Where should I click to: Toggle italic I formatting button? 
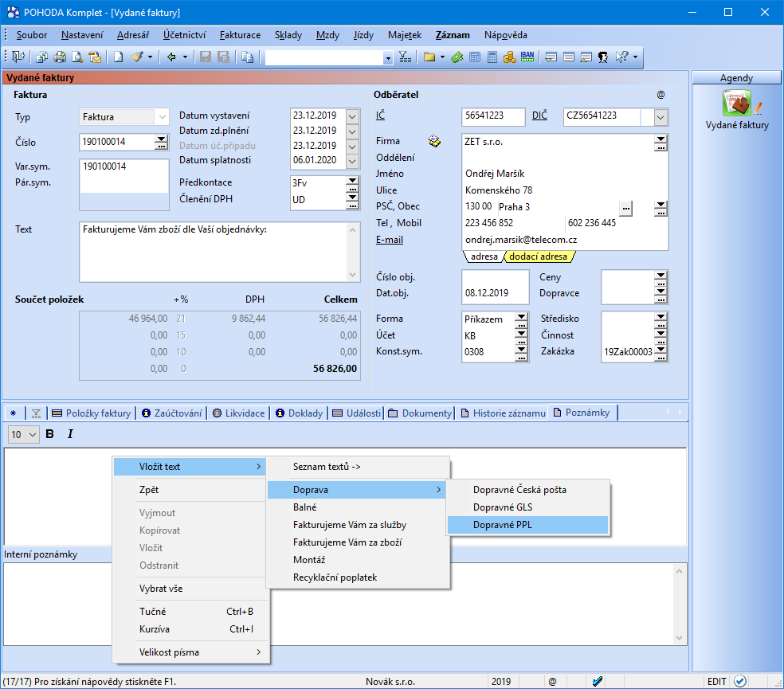pos(70,434)
